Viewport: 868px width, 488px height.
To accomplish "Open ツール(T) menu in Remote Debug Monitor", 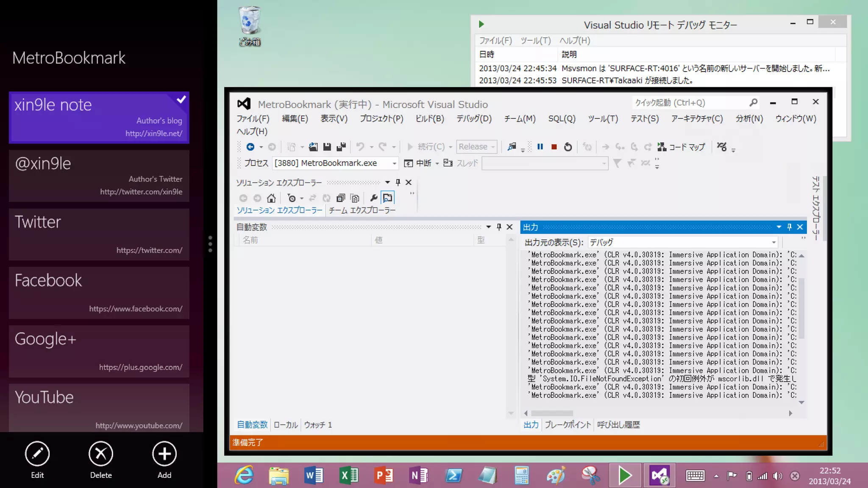I will pyautogui.click(x=535, y=41).
